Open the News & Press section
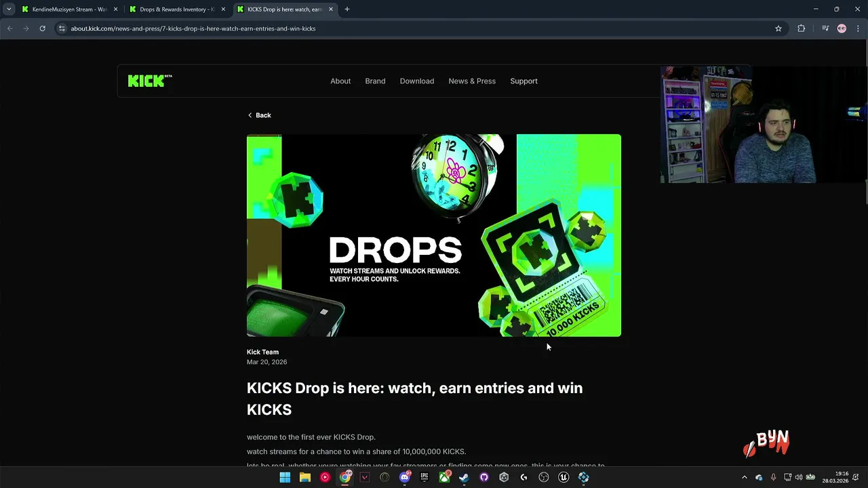Screen dimensions: 868x488 coord(472,81)
